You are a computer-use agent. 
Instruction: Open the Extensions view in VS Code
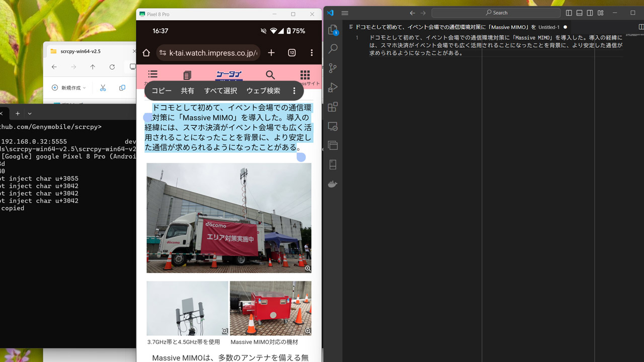332,107
